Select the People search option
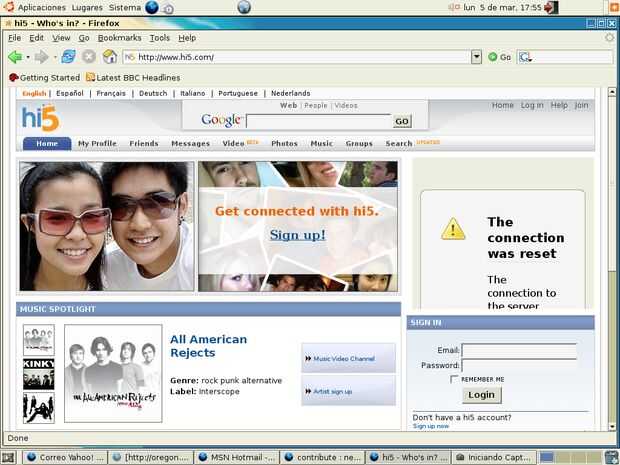 coord(316,106)
